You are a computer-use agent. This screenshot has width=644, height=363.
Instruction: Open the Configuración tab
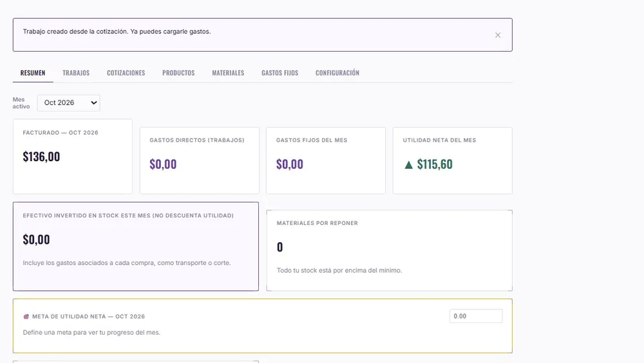pos(337,73)
